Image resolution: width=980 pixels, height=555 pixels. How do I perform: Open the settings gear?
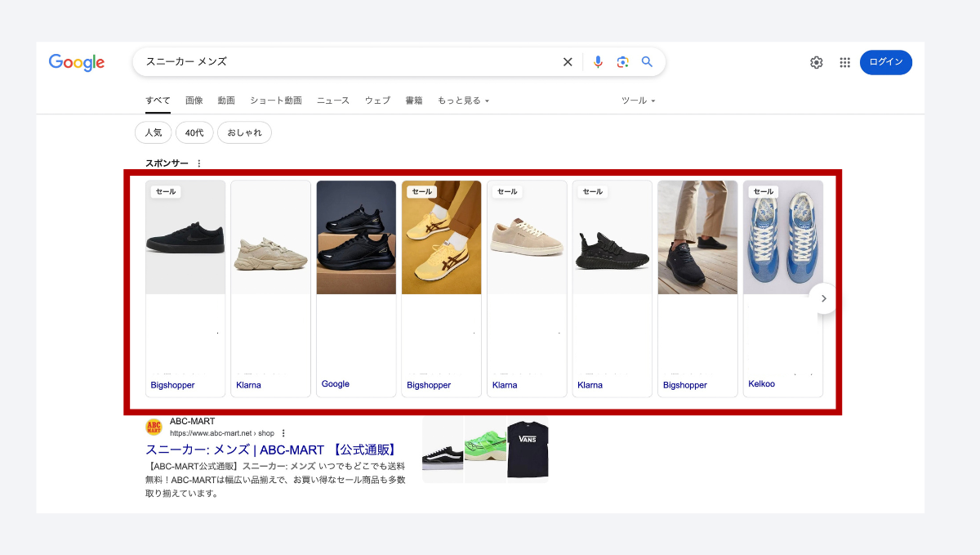(x=817, y=62)
